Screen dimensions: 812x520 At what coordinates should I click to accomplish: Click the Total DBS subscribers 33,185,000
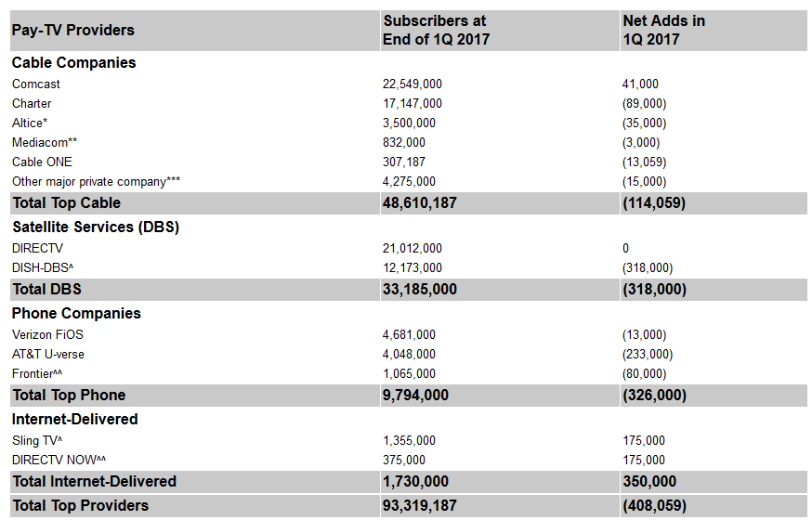pos(419,289)
